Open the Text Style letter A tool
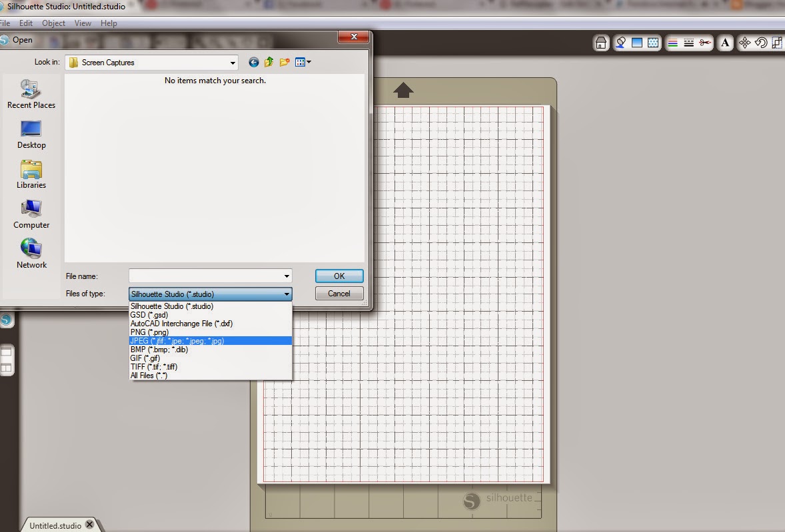 725,43
